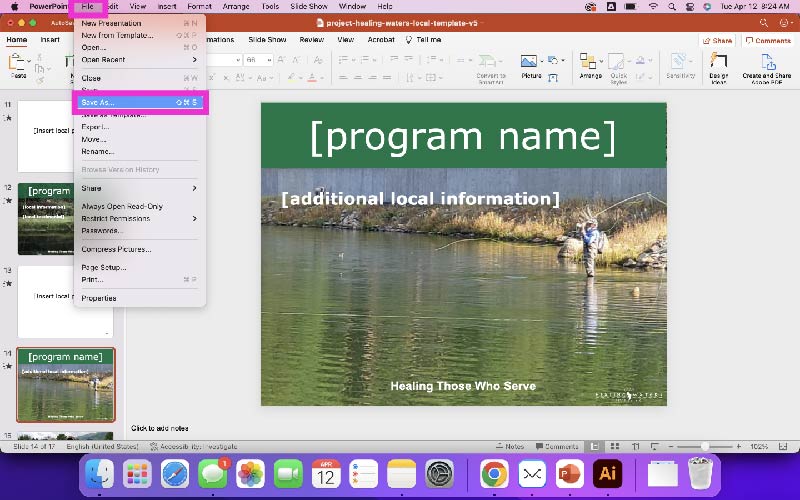Image resolution: width=800 pixels, height=500 pixels.
Task: Click Convert to SmartArt icon
Action: click(x=488, y=61)
